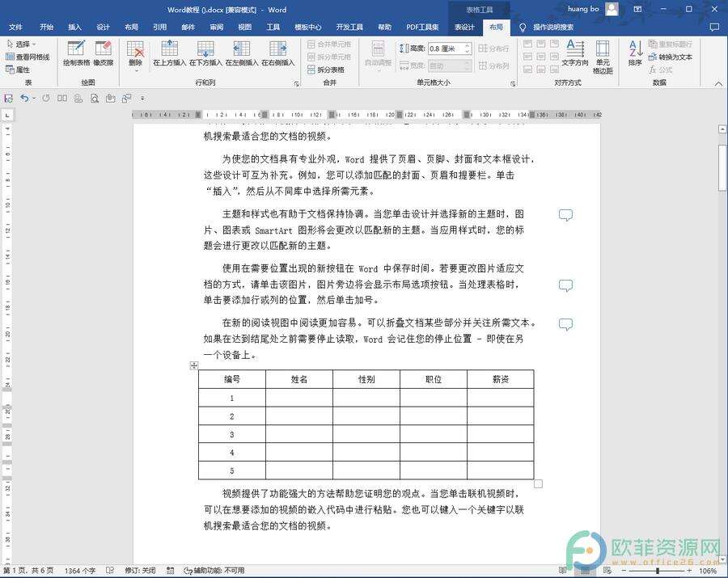Image resolution: width=728 pixels, height=578 pixels.
Task: Click zoom in plus button
Action: [x=689, y=570]
